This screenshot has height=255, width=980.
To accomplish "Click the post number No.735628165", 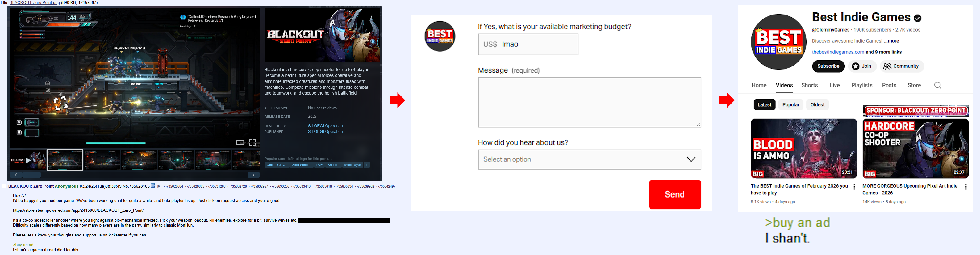I will [136, 186].
